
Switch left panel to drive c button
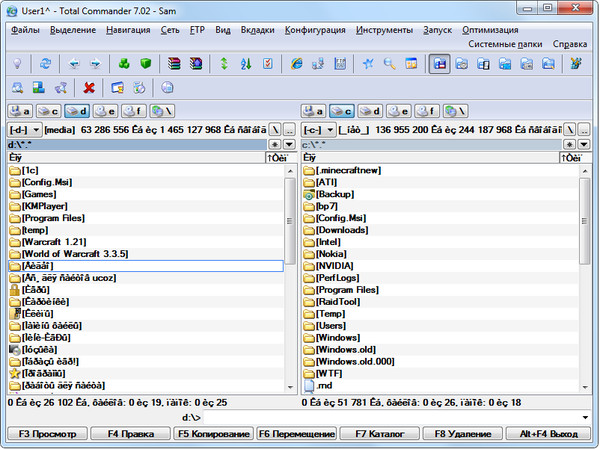pos(48,110)
